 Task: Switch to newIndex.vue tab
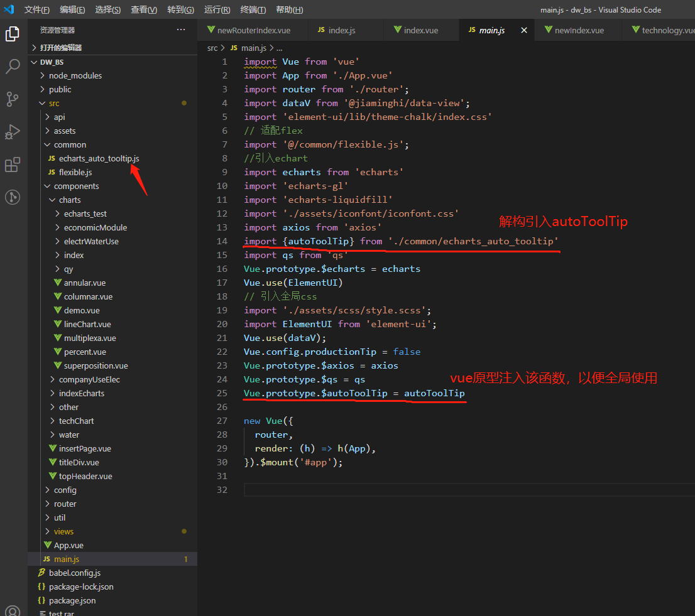coord(578,30)
